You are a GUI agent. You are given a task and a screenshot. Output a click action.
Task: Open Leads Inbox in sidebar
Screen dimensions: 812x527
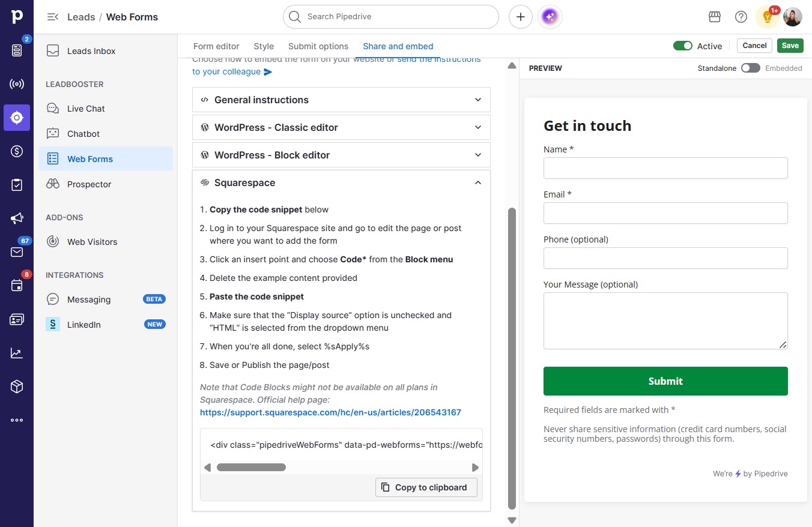pyautogui.click(x=106, y=51)
